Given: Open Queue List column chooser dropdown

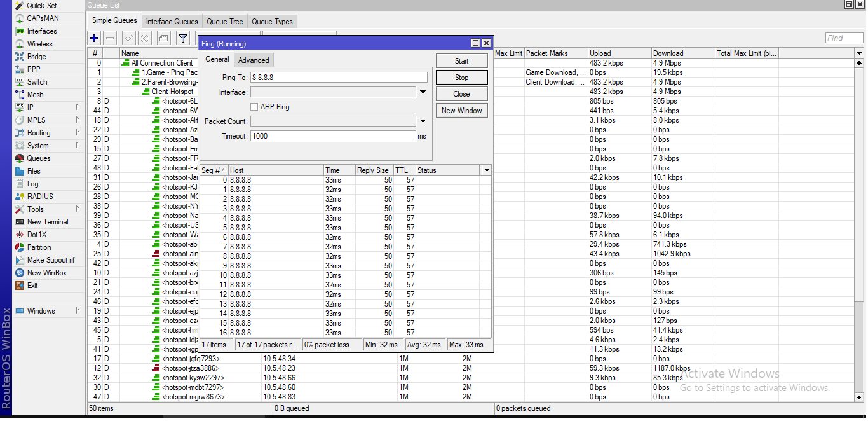Looking at the screenshot, I should (859, 53).
